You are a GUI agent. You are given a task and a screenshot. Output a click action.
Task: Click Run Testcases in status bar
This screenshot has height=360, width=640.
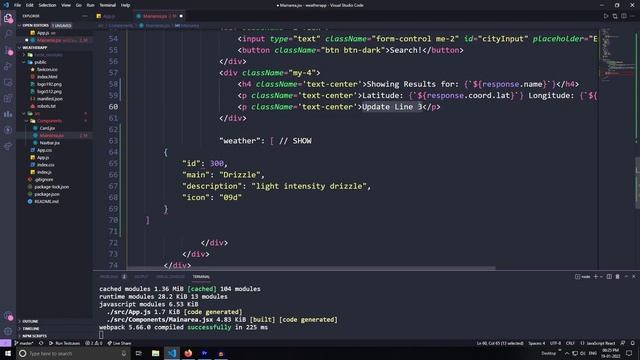tap(64, 343)
